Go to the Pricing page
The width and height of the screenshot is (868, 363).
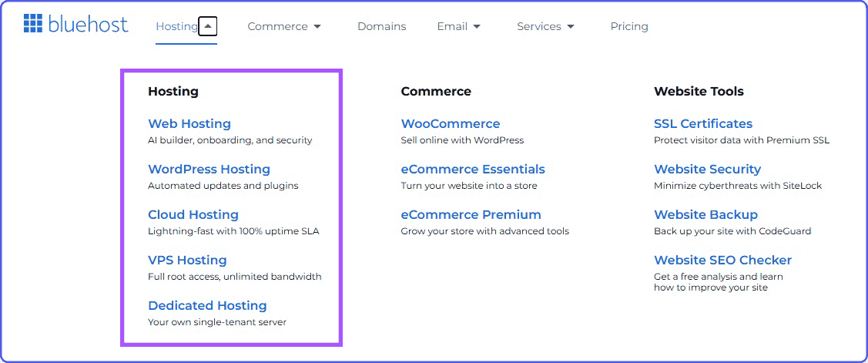629,26
